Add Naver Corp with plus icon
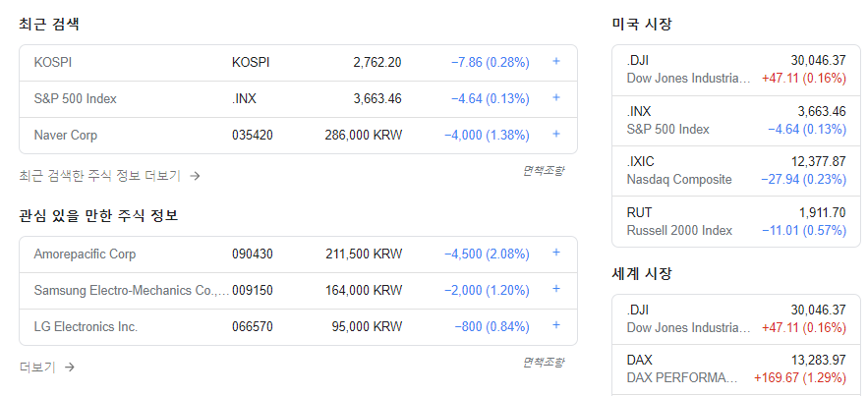This screenshot has width=868, height=396. point(556,134)
